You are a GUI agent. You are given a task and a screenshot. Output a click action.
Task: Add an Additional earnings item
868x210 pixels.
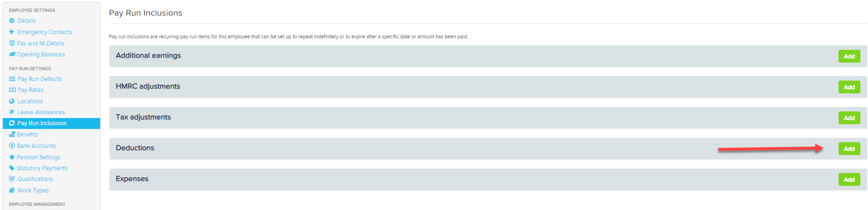(x=849, y=56)
